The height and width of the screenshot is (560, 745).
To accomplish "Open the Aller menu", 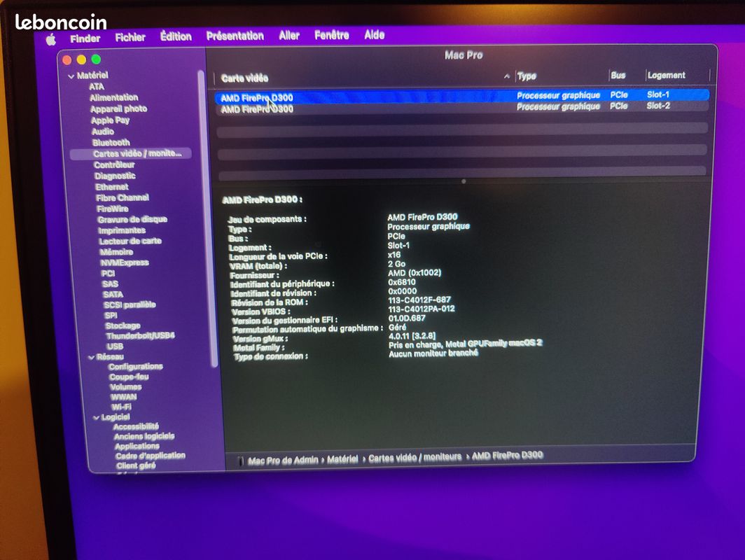I will coord(289,36).
